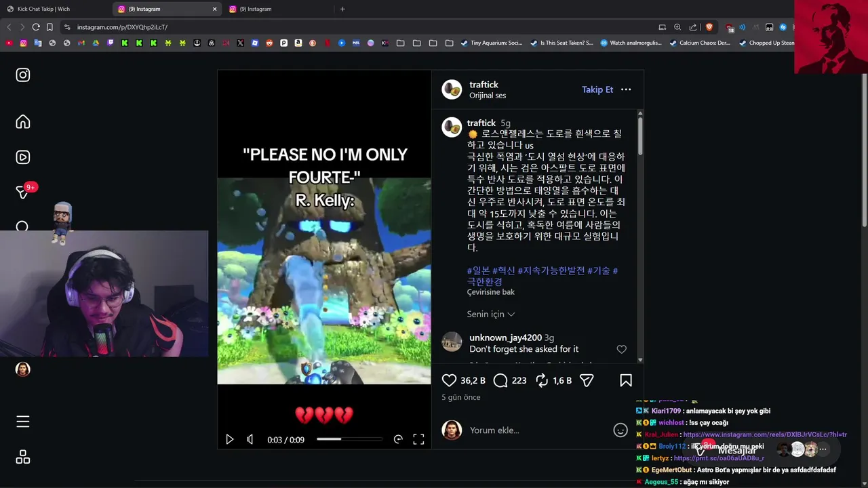Play the paused video

229,439
